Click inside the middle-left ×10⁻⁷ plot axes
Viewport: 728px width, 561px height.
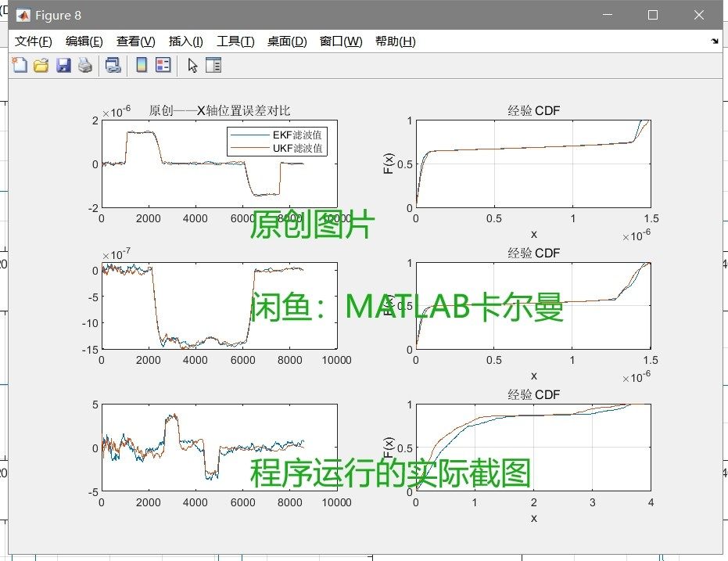220,306
